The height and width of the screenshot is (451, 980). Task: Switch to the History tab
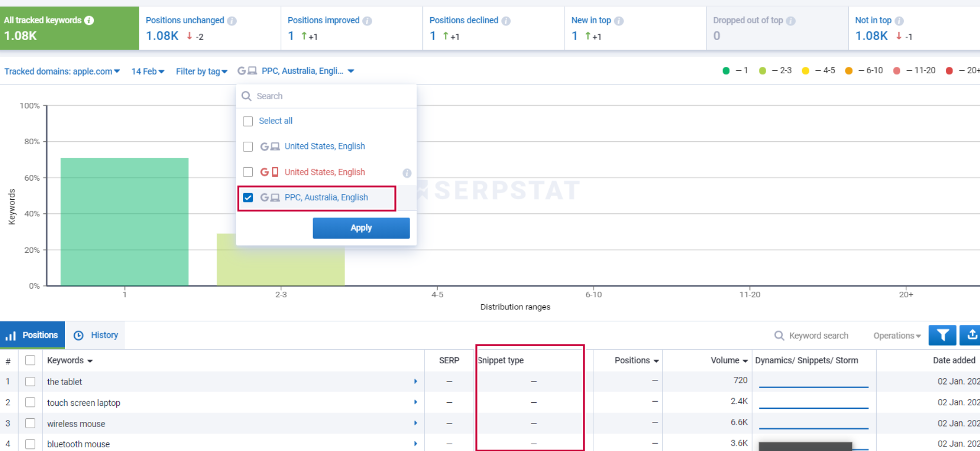coord(96,335)
